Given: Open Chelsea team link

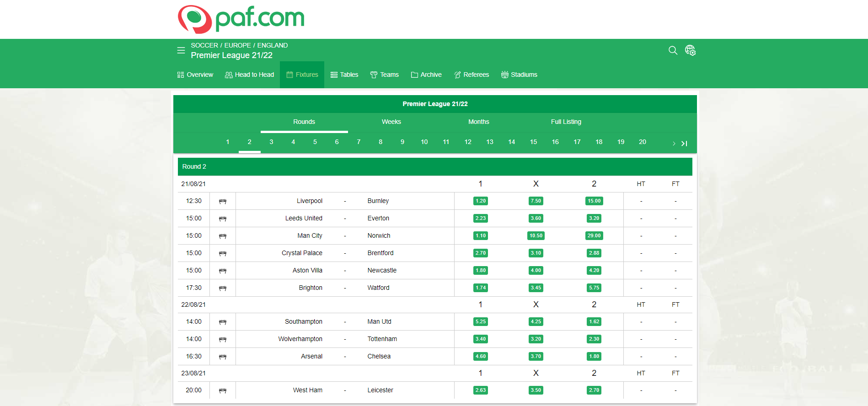Looking at the screenshot, I should [x=379, y=356].
